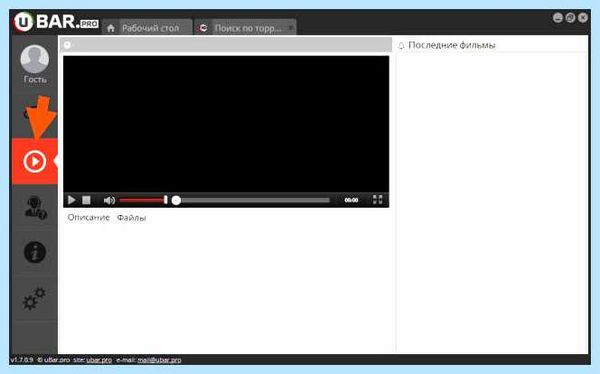This screenshot has width=600, height=374.
Task: Open the settings gears sidebar icon
Action: click(x=34, y=299)
